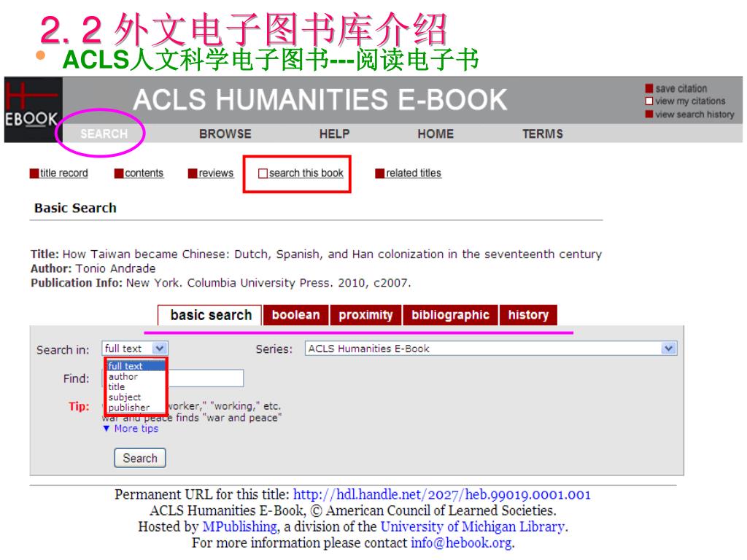Click the info@hebook.org email link
The image size is (747, 560).
pos(462,542)
